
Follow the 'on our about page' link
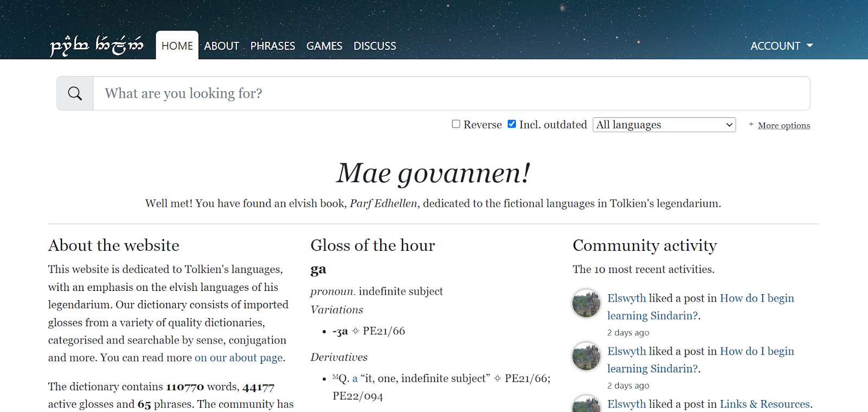coord(239,358)
